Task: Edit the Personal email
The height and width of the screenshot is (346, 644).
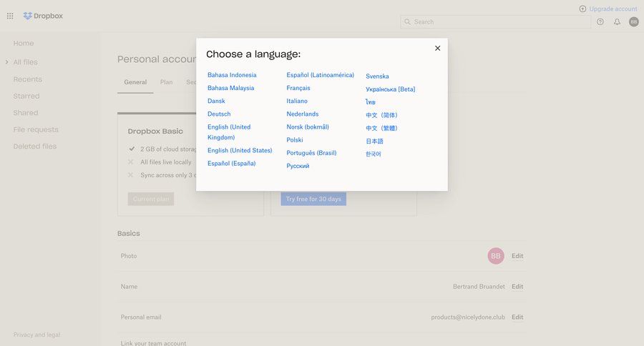Action: point(517,317)
